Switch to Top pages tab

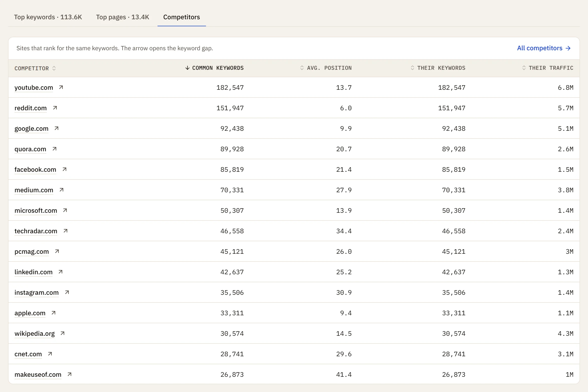[x=122, y=17]
